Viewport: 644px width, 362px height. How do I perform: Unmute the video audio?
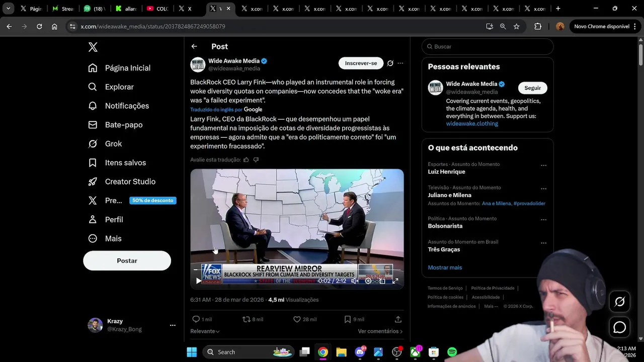point(355,281)
